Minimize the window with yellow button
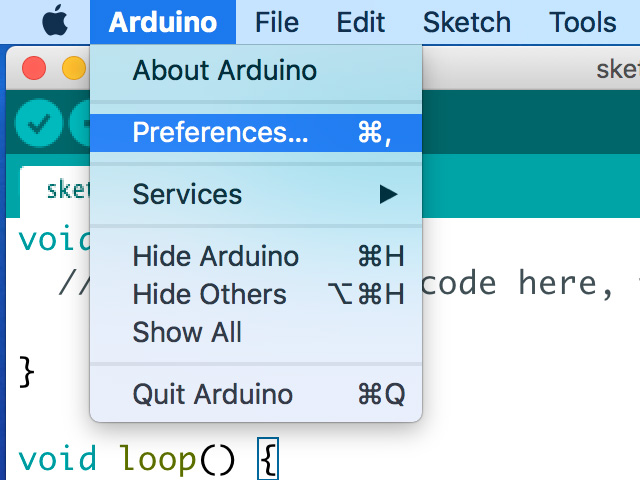This screenshot has width=640, height=480. click(x=74, y=69)
